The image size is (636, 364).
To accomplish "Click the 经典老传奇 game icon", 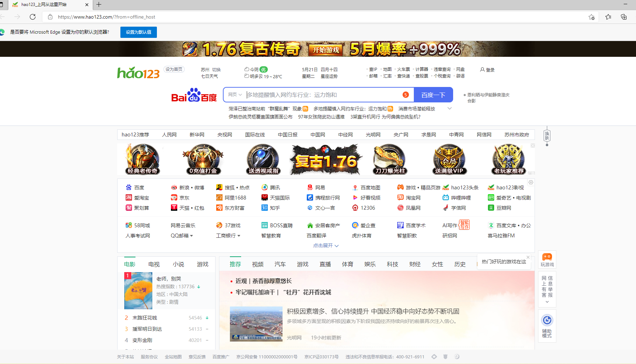I will point(143,160).
